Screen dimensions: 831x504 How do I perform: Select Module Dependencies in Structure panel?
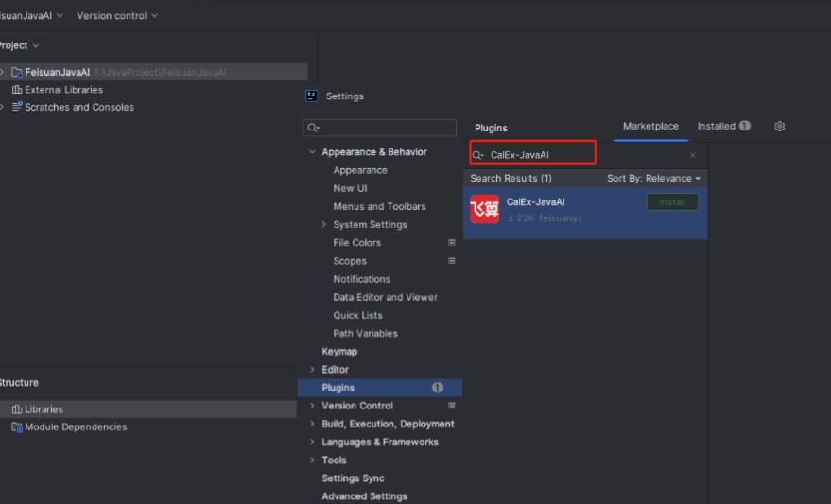coord(76,427)
